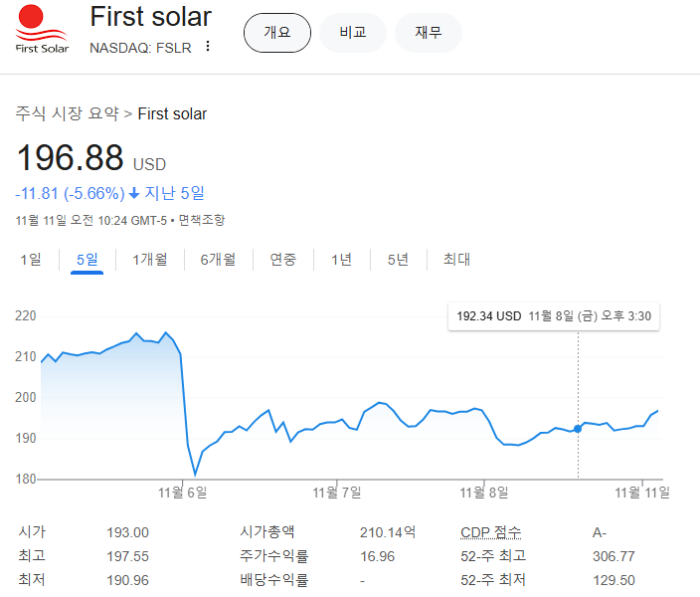Click the CDP 점수 label link
Screen dimensions: 700x597
coord(490,532)
